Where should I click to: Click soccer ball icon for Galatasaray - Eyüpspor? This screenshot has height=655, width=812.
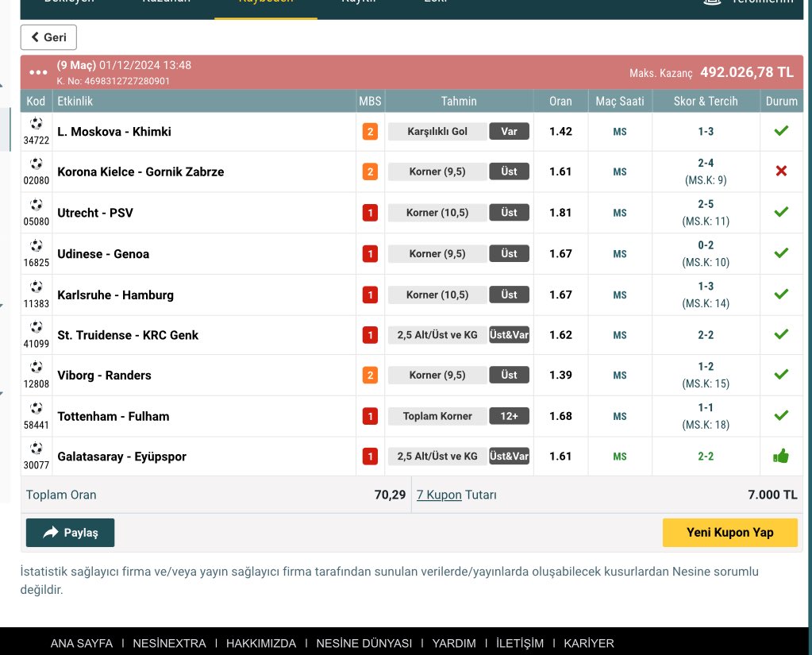[37, 448]
